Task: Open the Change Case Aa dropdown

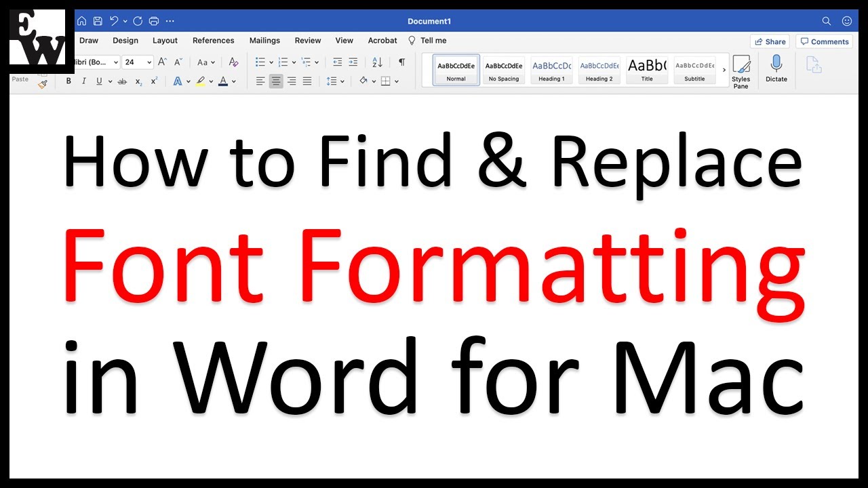Action: pyautogui.click(x=206, y=62)
